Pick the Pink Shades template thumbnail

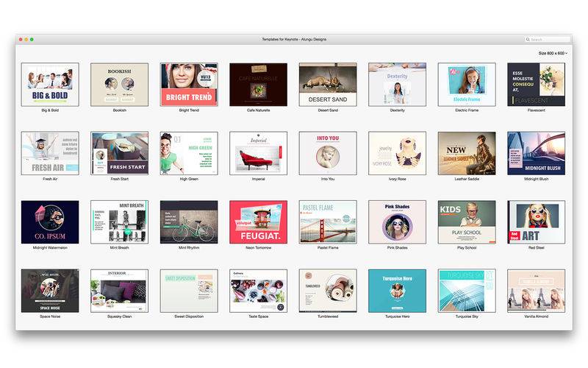point(397,222)
